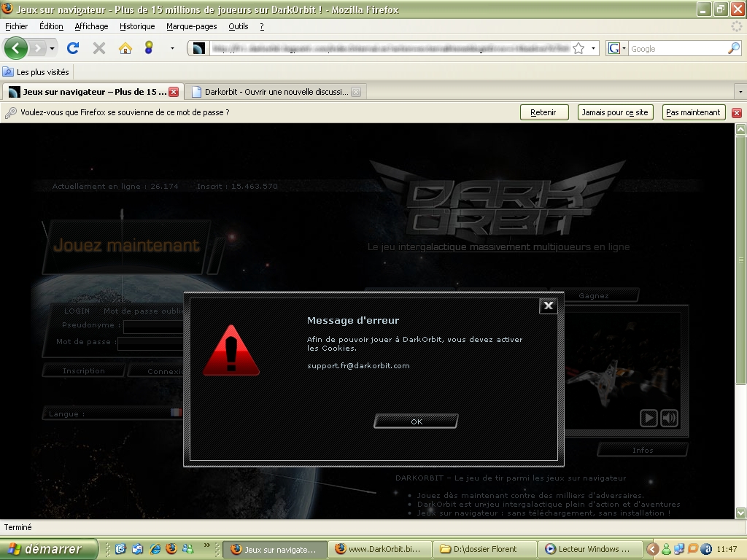The width and height of the screenshot is (747, 560).
Task: Open the Google search engine selector
Action: point(617,48)
